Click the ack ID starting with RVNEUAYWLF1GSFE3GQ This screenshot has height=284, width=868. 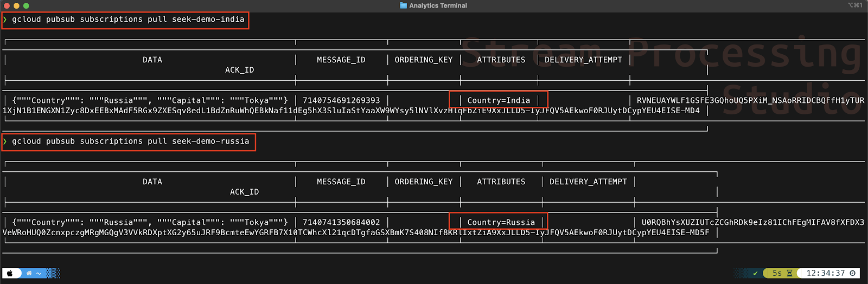750,100
